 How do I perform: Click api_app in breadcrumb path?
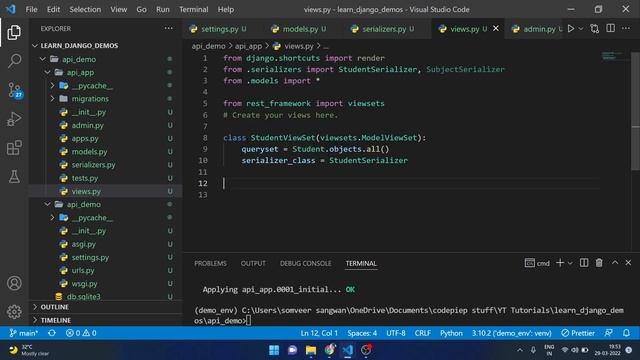click(x=248, y=46)
